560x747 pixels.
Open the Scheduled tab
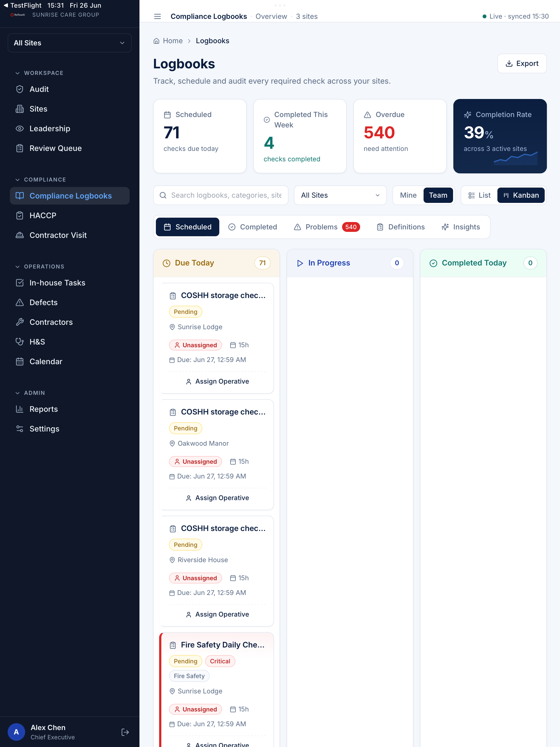(188, 227)
